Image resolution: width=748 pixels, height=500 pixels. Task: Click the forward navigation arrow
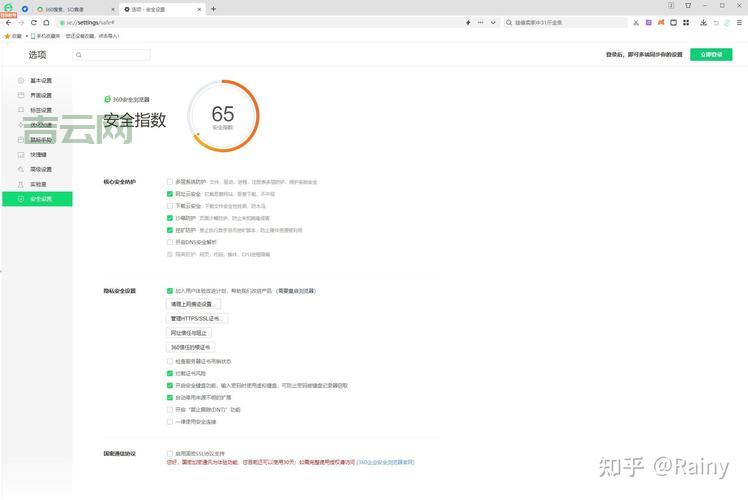pyautogui.click(x=21, y=22)
